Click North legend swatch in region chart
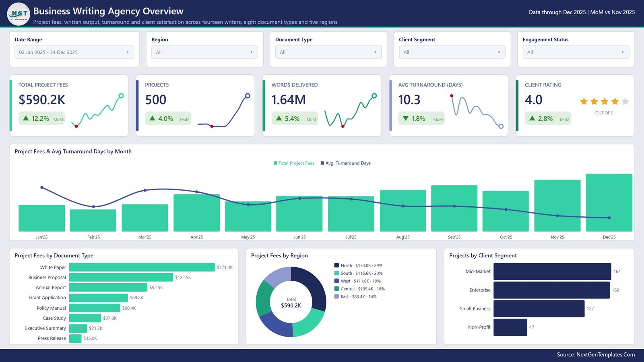 pyautogui.click(x=336, y=265)
